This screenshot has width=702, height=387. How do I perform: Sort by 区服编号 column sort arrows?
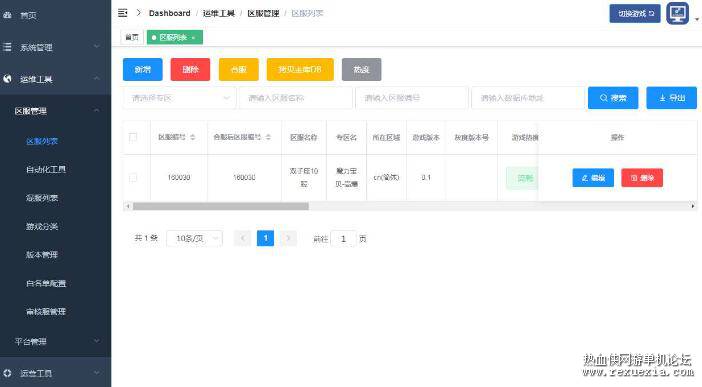(x=193, y=137)
